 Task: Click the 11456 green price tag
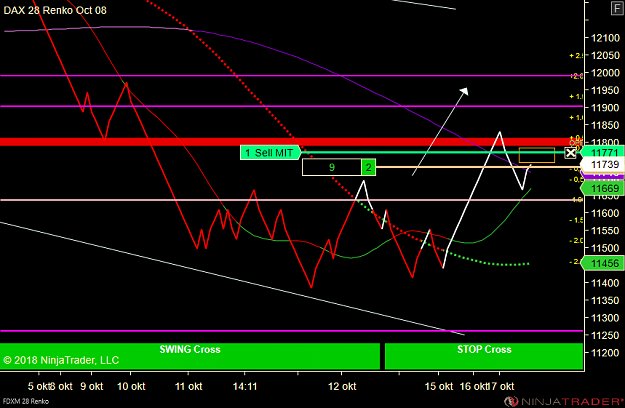coord(603,263)
